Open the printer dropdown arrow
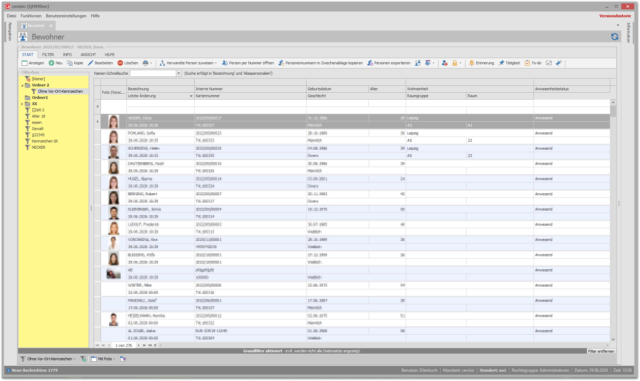Viewport: 640px width, 381px height. (151, 63)
